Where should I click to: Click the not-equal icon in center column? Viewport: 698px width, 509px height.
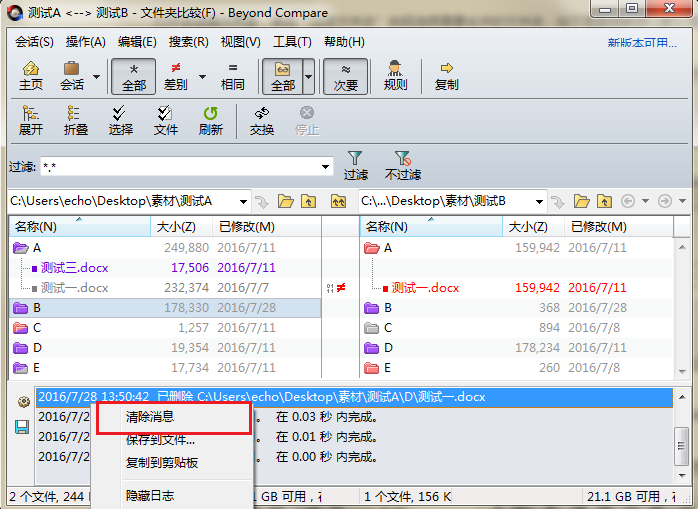341,288
